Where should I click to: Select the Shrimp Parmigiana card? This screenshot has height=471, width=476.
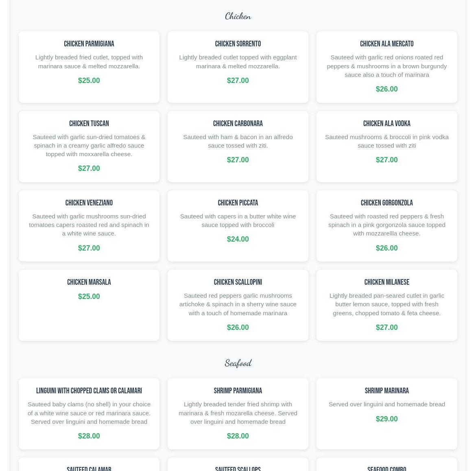pyautogui.click(x=238, y=414)
